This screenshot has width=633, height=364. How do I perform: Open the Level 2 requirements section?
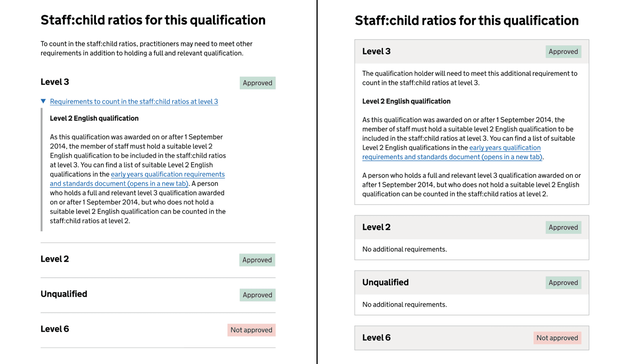click(x=55, y=259)
